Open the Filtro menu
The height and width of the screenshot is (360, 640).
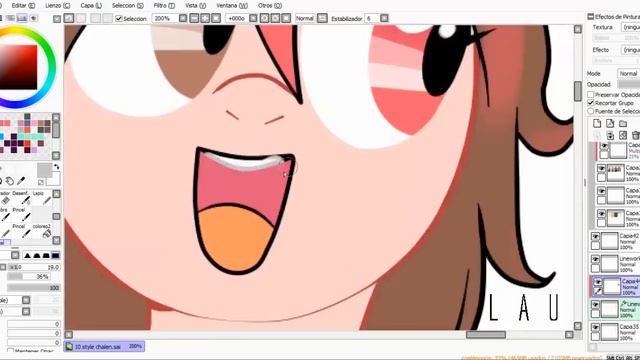coord(164,6)
